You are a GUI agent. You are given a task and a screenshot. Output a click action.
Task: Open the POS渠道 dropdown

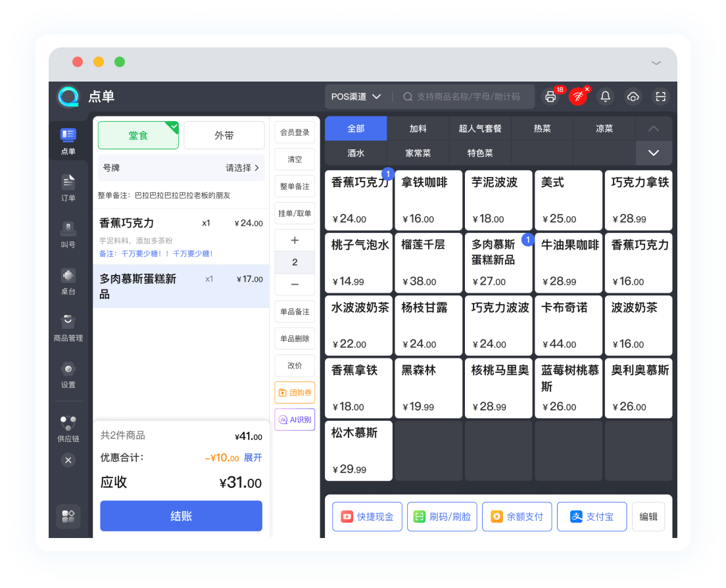coord(356,97)
